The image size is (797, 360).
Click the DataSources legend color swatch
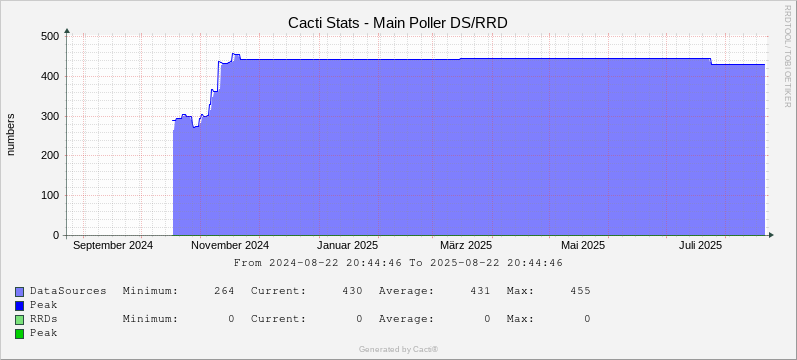(20, 292)
